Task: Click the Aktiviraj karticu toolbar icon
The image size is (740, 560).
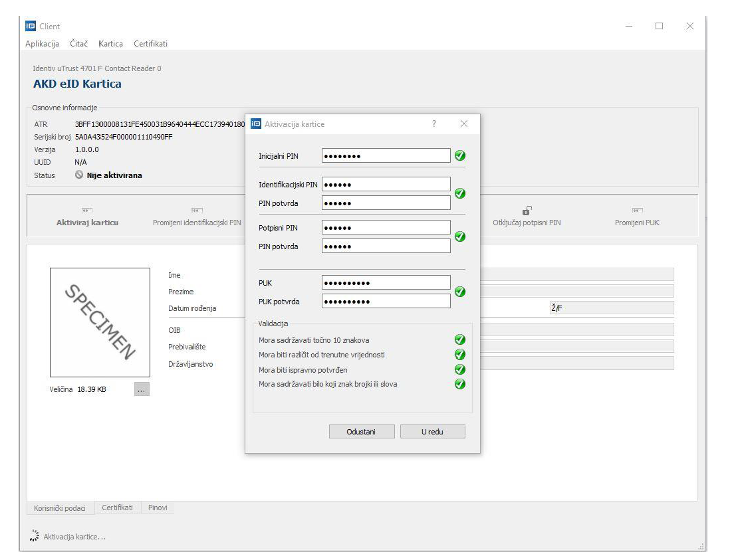Action: [x=87, y=211]
